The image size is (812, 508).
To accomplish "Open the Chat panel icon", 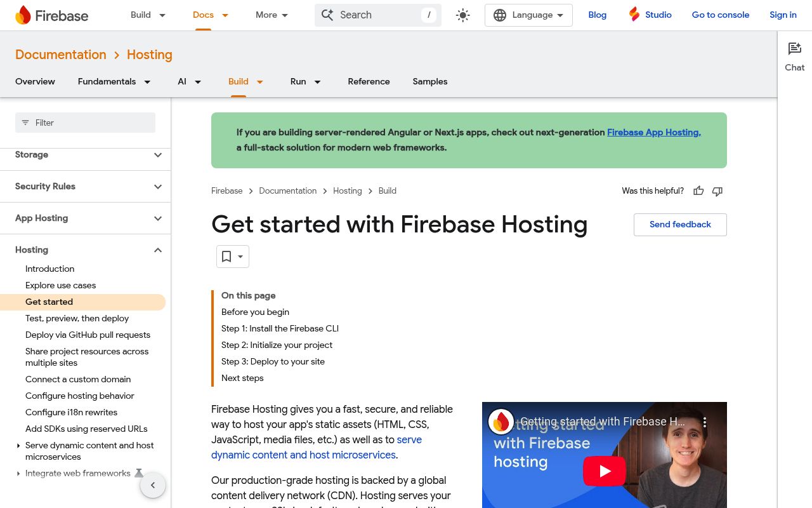I will coord(795,48).
